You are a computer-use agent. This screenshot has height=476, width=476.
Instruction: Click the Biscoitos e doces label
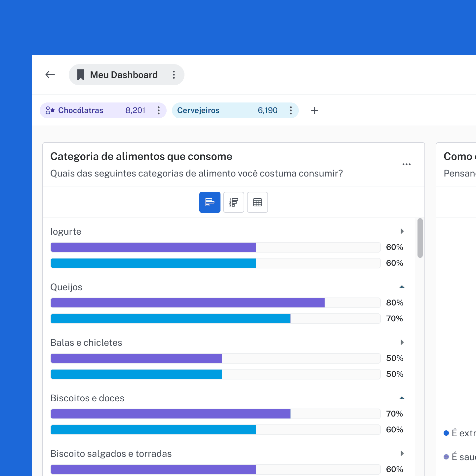[x=87, y=398]
